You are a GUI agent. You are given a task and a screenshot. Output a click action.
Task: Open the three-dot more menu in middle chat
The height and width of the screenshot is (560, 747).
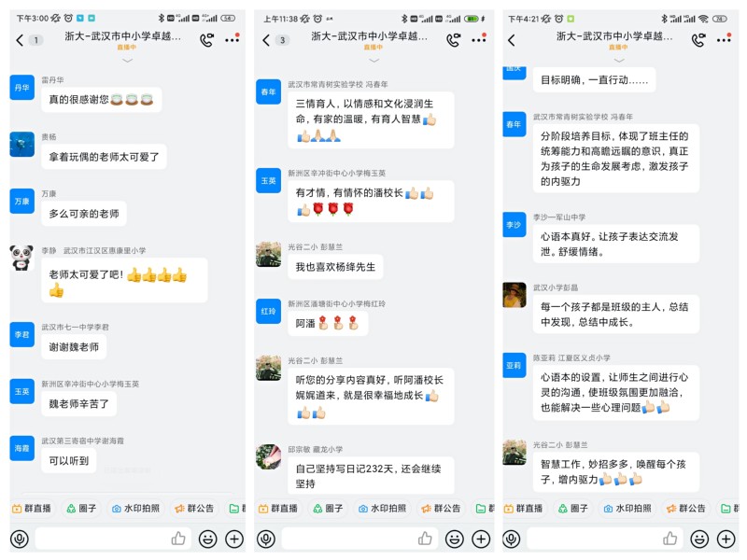tap(479, 39)
